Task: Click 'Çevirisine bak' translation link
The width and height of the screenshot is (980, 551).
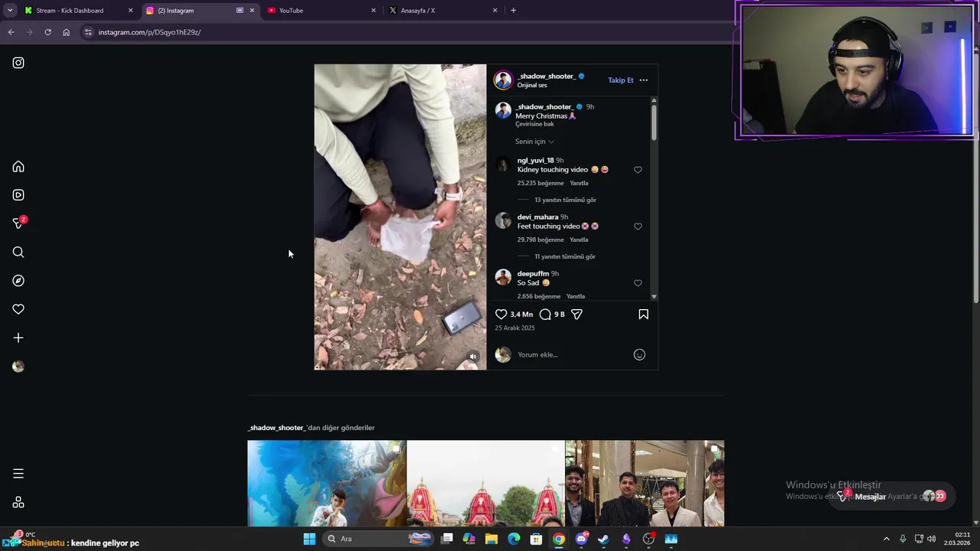Action: (534, 124)
